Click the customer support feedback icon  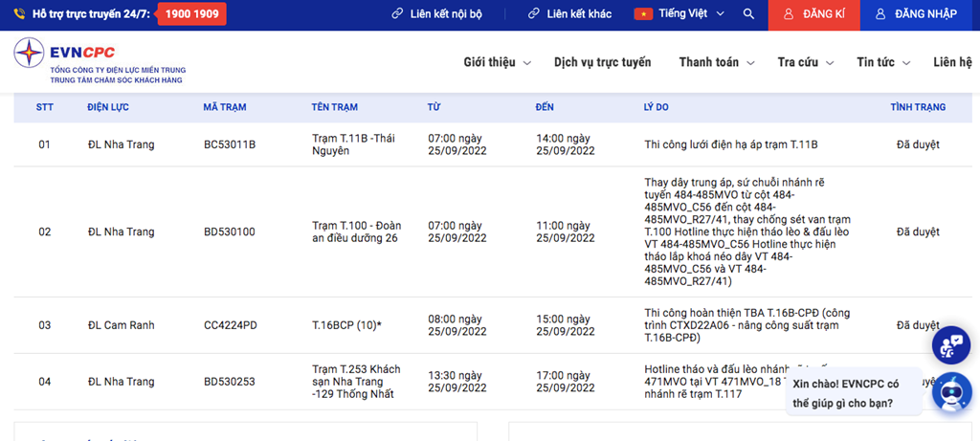(x=951, y=346)
